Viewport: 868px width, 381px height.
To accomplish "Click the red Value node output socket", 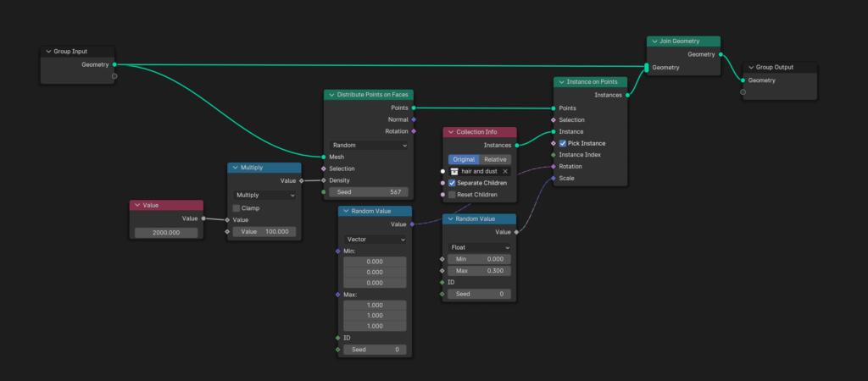I will 203,218.
